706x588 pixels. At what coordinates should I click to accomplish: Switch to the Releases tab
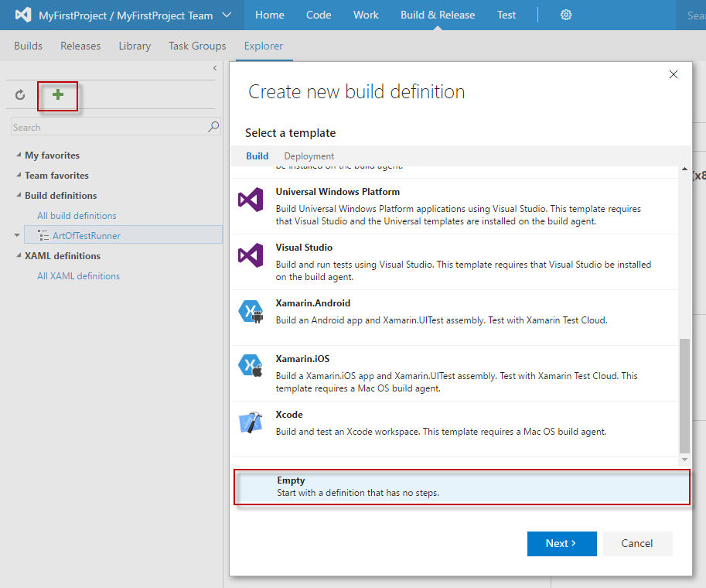pyautogui.click(x=80, y=46)
